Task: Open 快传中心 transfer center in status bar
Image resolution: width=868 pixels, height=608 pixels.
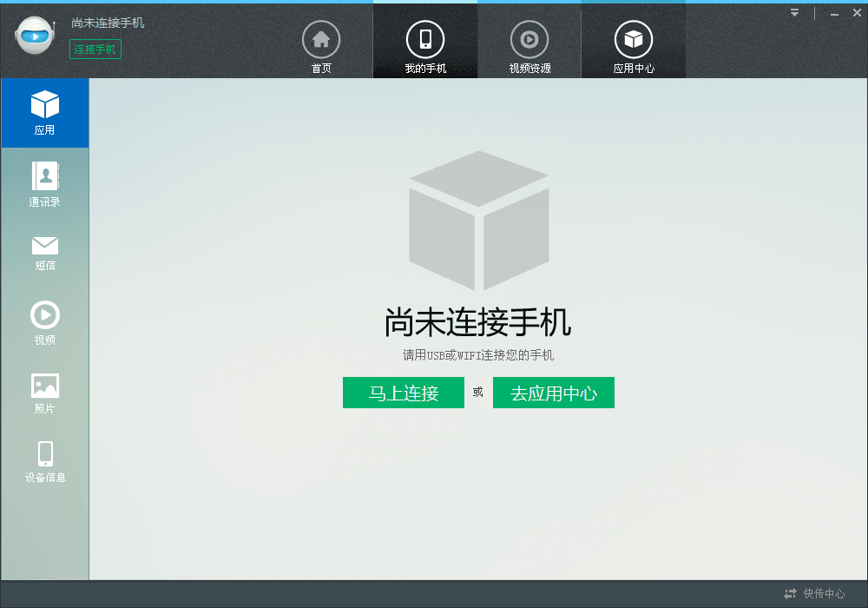Action: point(814,594)
